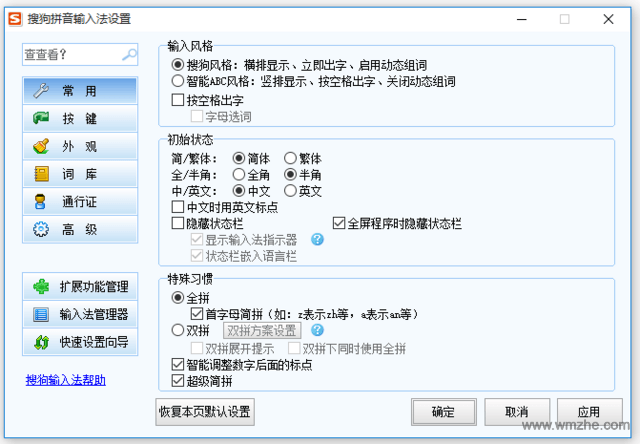
Task: Toggle 首字母简拼 checkbox
Action: pos(197,314)
